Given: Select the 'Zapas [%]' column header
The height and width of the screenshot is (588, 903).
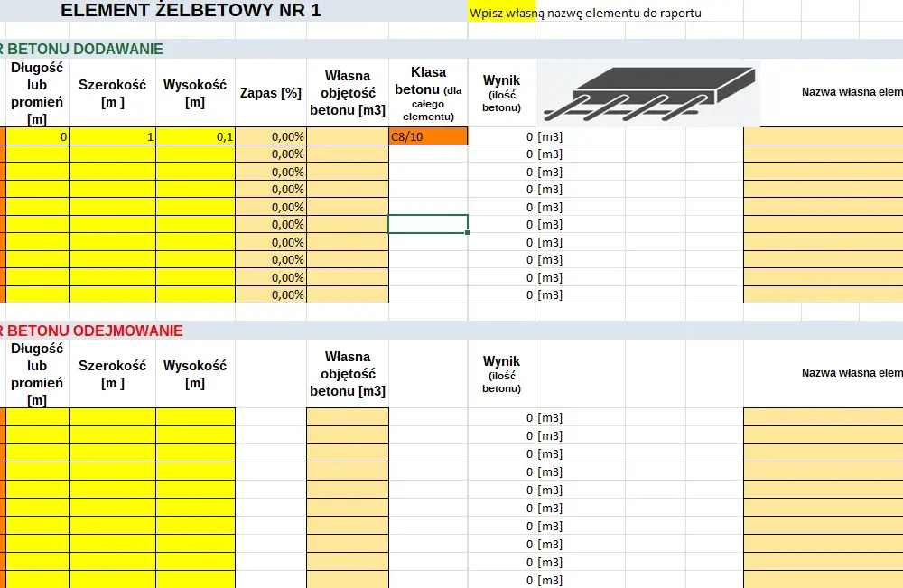Looking at the screenshot, I should (271, 93).
